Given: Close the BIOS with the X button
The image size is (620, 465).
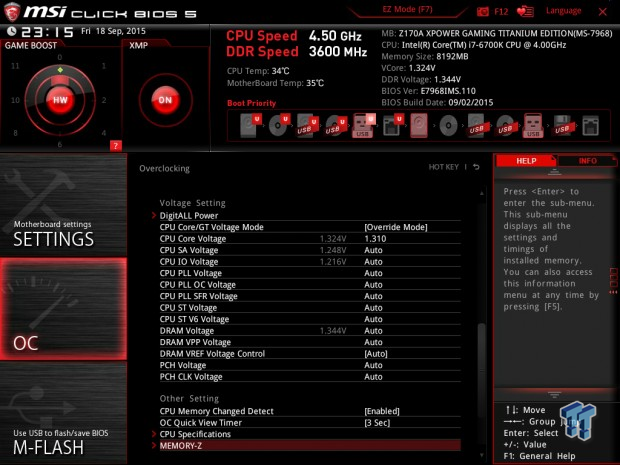Looking at the screenshot, I should click(602, 12).
